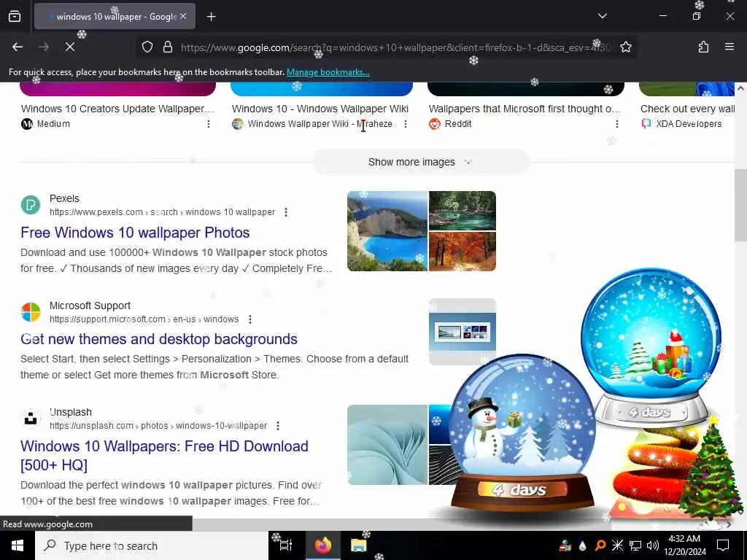Open a new tab with the plus button

pos(211,17)
